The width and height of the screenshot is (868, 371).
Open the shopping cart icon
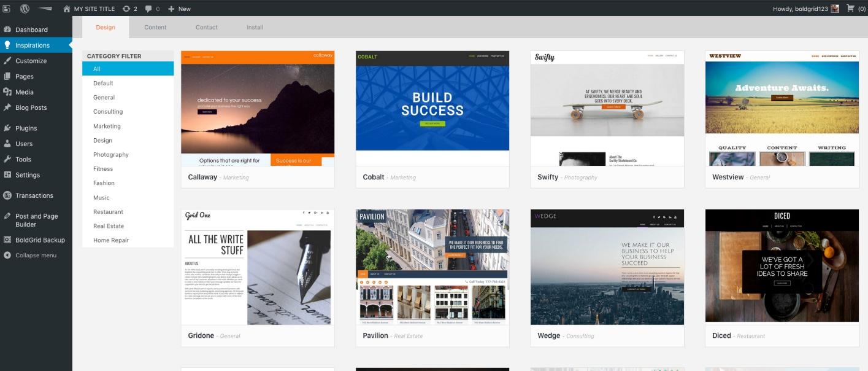tap(850, 9)
